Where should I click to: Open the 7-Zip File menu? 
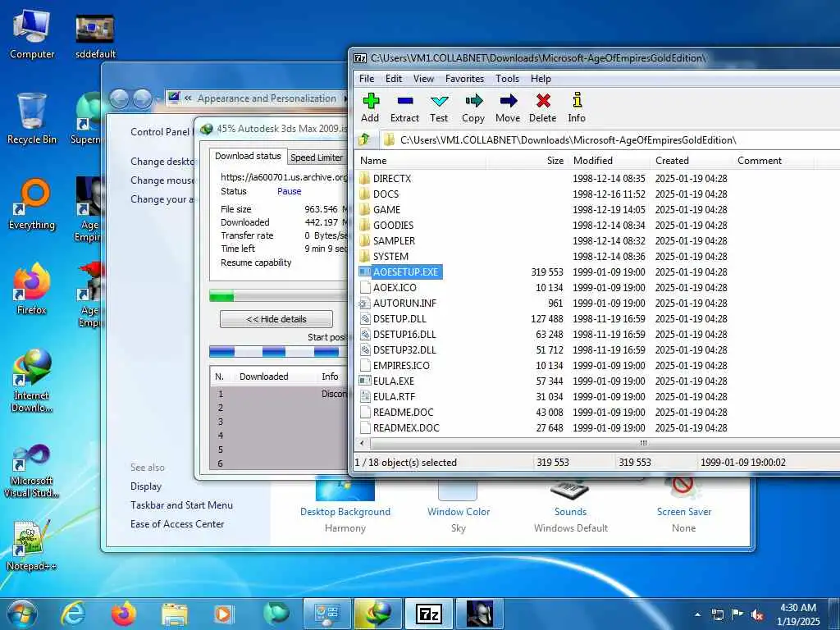367,79
